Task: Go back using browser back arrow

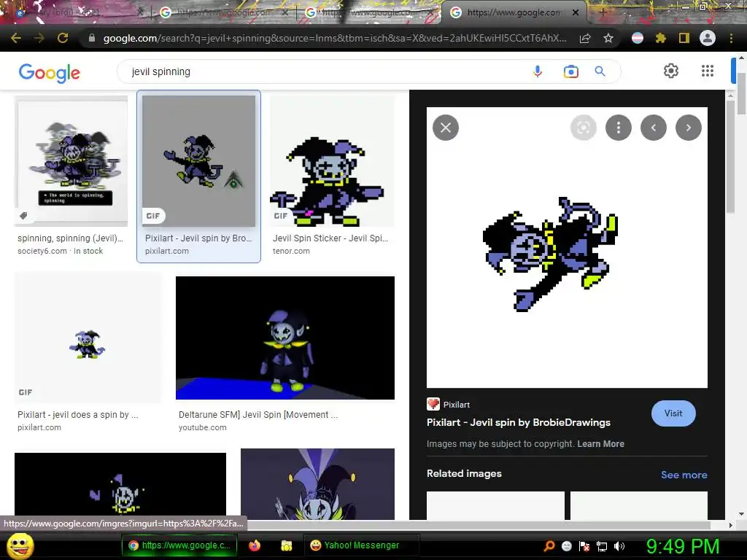Action: click(16, 38)
